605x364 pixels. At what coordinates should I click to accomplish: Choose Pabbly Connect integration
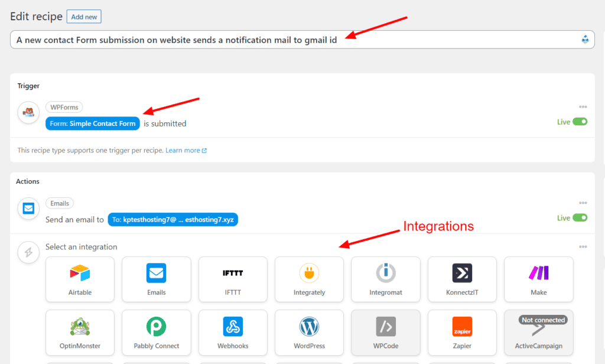pos(156,332)
